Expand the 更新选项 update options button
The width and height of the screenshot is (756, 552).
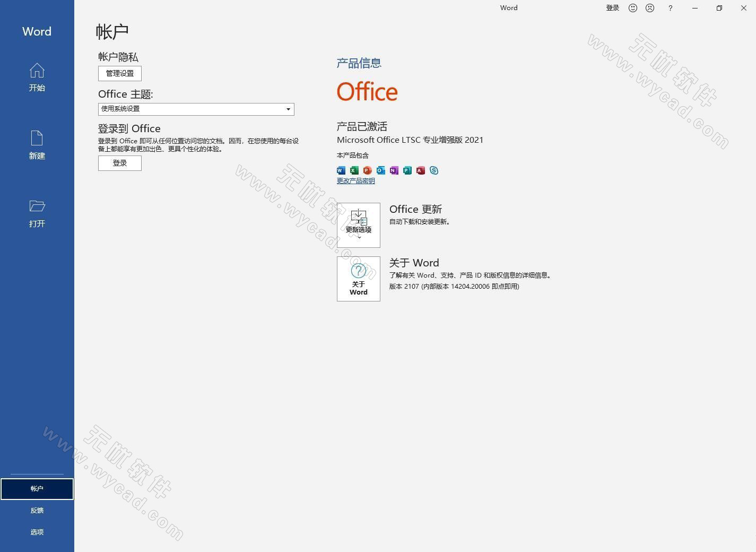click(359, 225)
